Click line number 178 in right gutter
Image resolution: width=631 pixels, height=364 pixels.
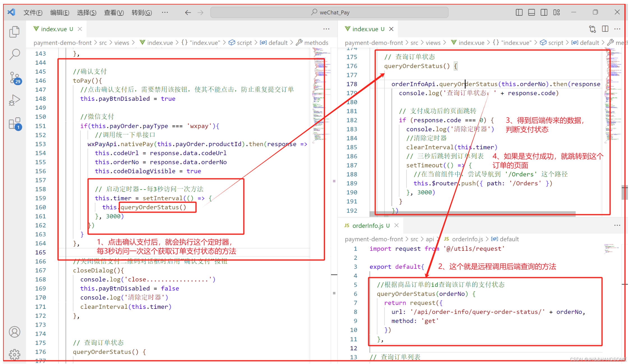click(x=352, y=84)
